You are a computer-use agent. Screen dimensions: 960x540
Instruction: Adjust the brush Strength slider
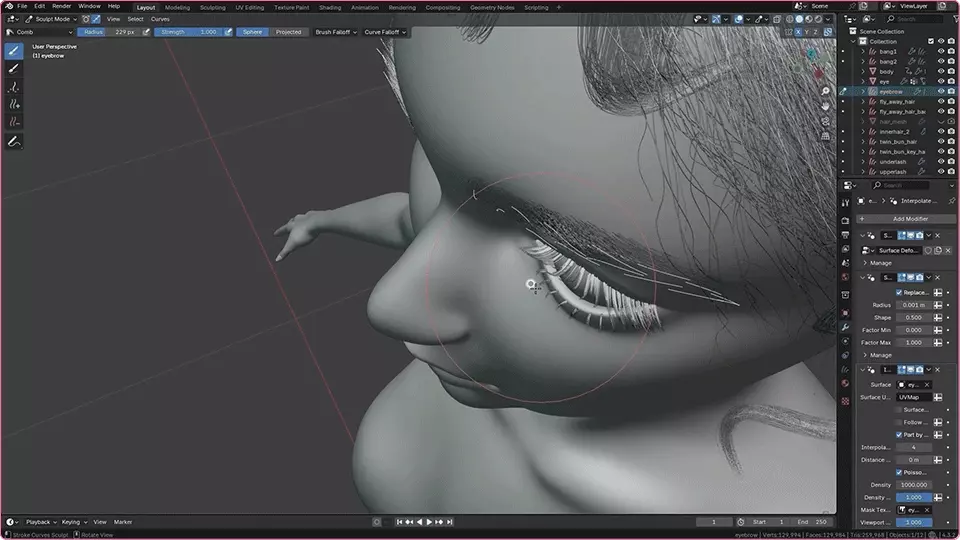tap(189, 32)
